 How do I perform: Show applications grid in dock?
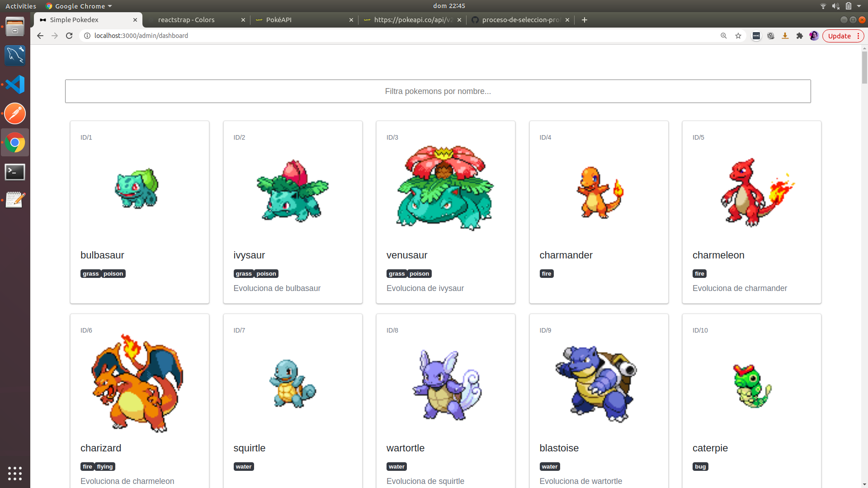(15, 473)
